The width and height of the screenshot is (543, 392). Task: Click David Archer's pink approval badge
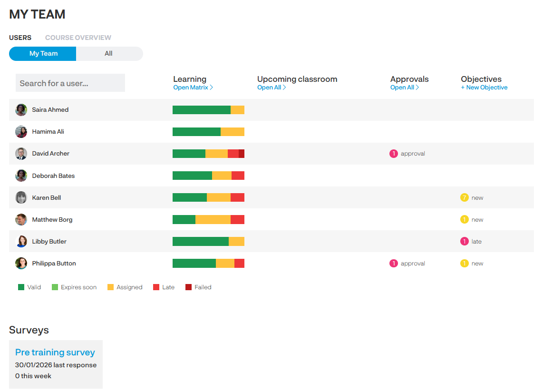[x=393, y=154]
